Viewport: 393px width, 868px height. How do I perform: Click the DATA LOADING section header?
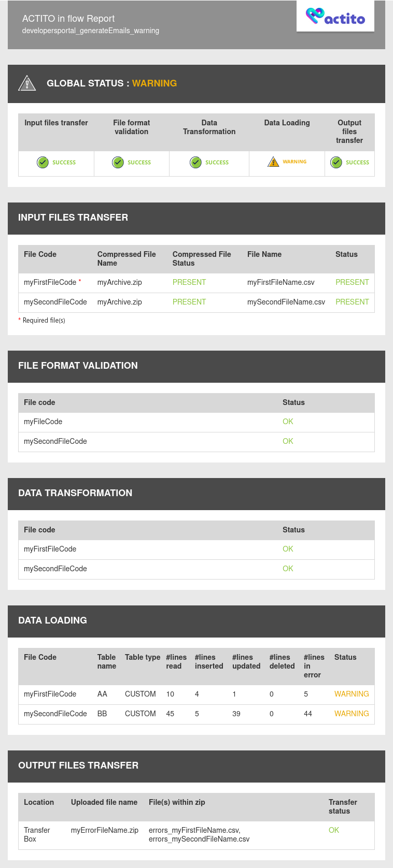[52, 620]
